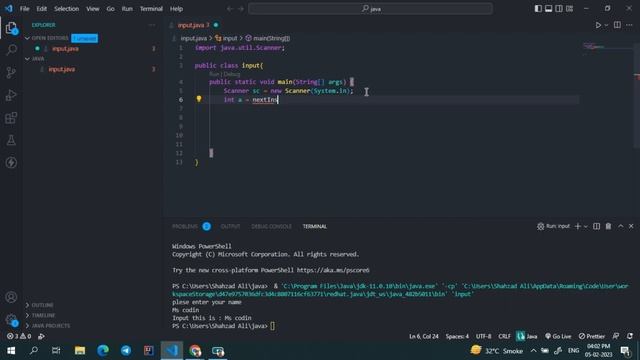Open editor More Actions ellipsis
Image resolution: width=640 pixels, height=360 pixels.
pyautogui.click(x=629, y=25)
